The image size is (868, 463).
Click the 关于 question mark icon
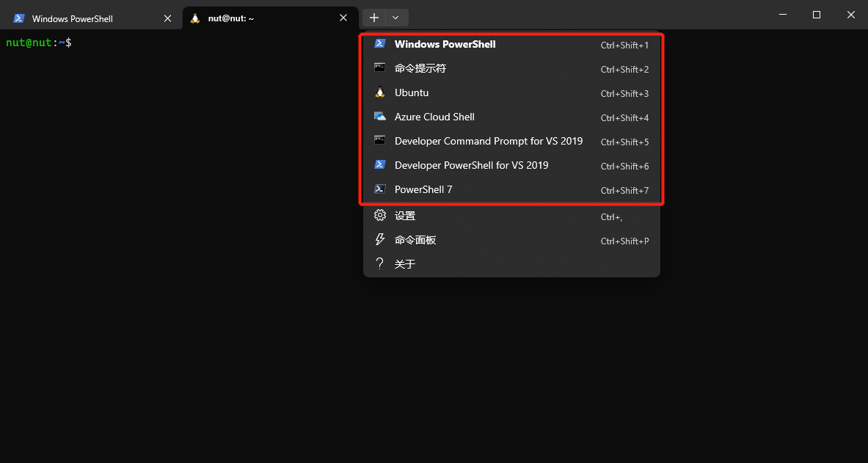pyautogui.click(x=380, y=263)
